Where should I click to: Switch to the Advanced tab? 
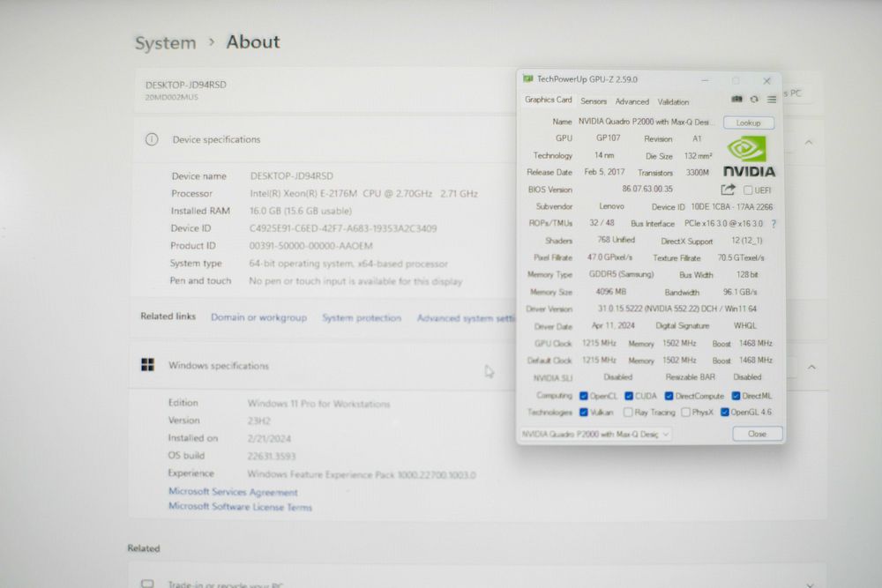click(x=632, y=101)
